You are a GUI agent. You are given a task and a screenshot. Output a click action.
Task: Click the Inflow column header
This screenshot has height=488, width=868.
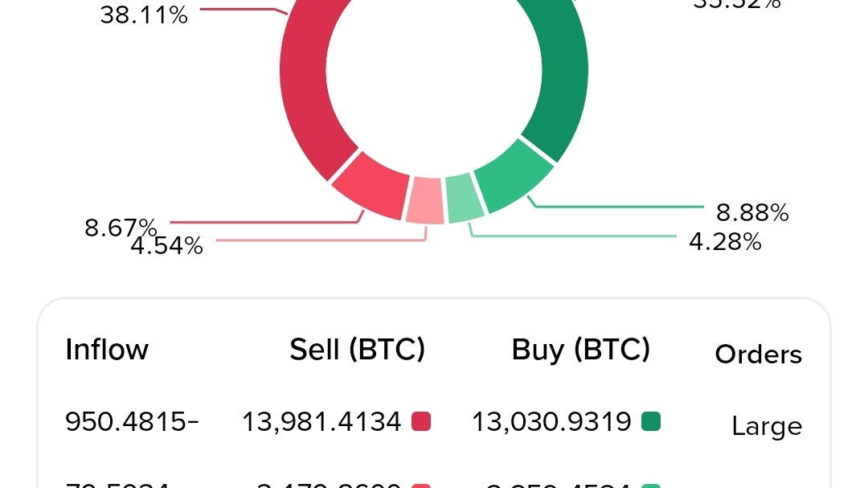point(107,350)
